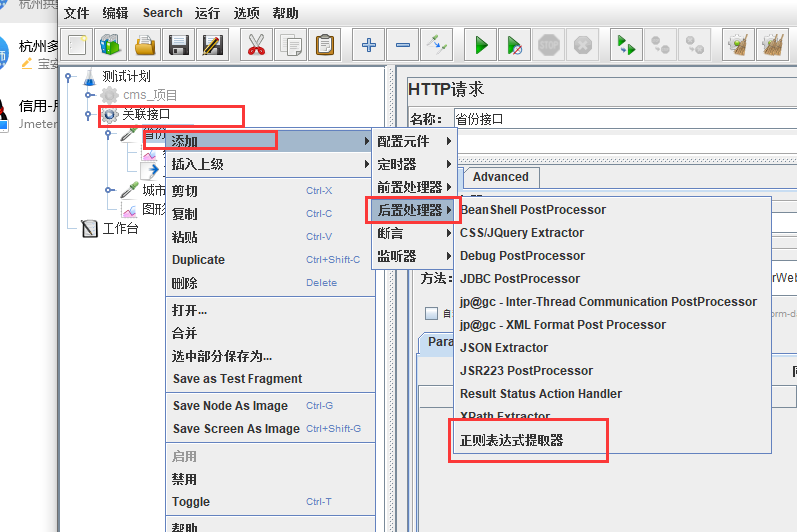This screenshot has width=797, height=532.
Task: Cut using the scissors icon
Action: (x=256, y=45)
